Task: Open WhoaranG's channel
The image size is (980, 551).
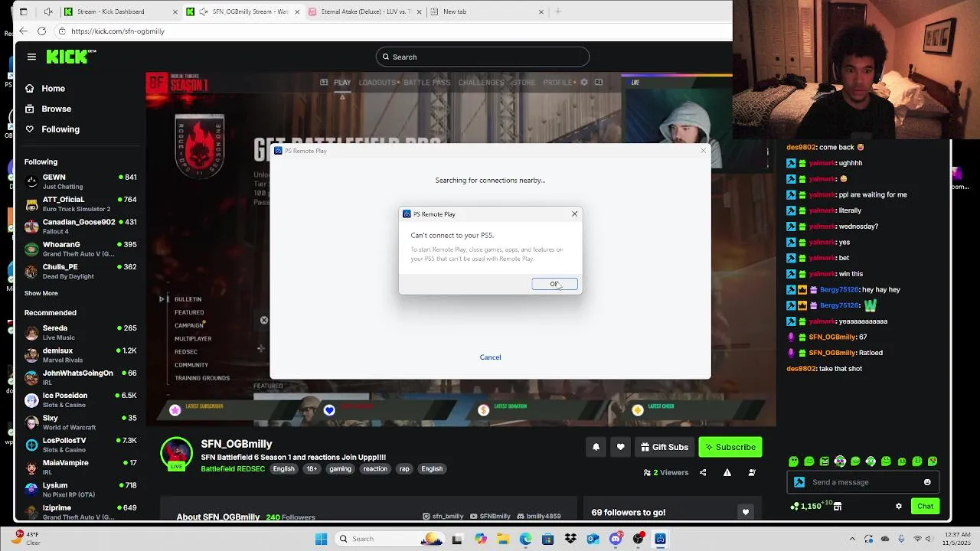Action: click(x=80, y=249)
